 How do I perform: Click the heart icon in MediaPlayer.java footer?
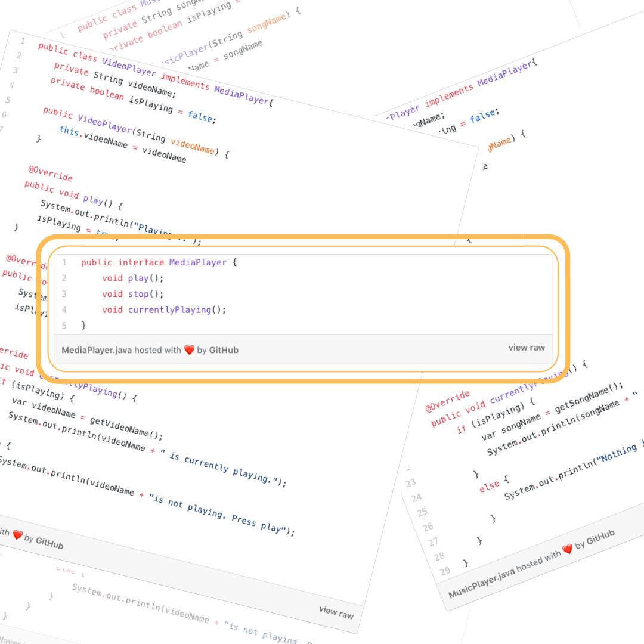point(190,350)
